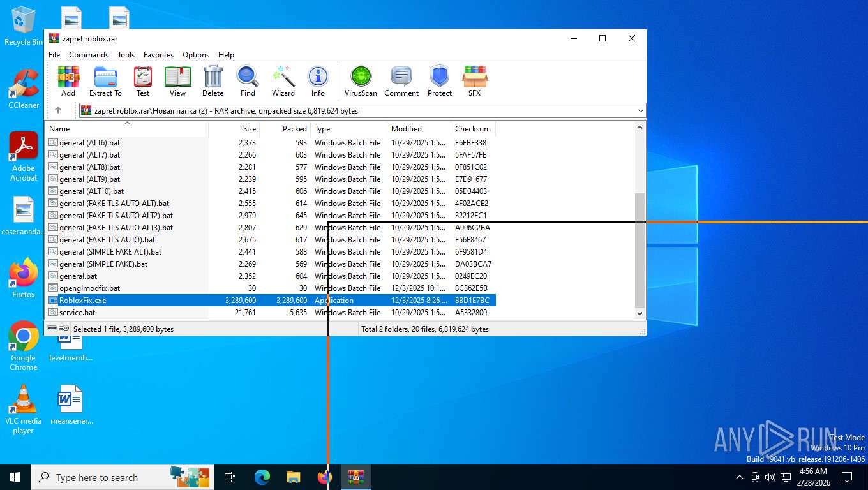Viewport: 868px width, 490px height.
Task: Open the Help menu
Action: (x=226, y=55)
